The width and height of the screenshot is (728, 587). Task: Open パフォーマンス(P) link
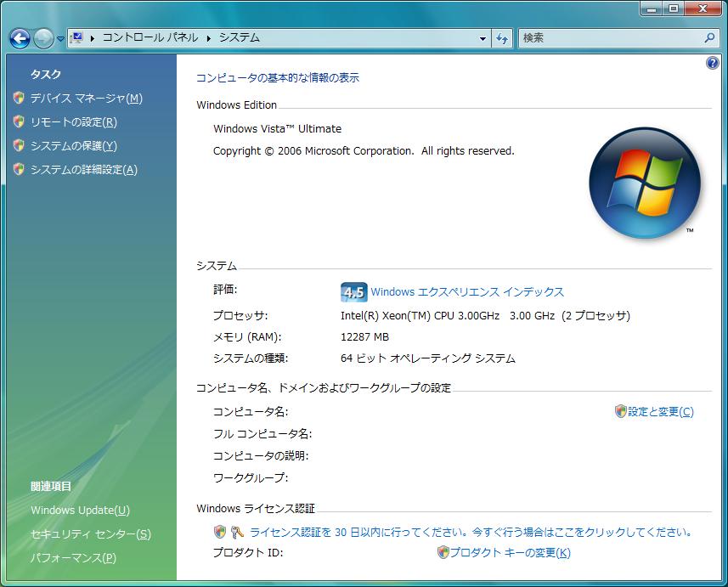[73, 558]
